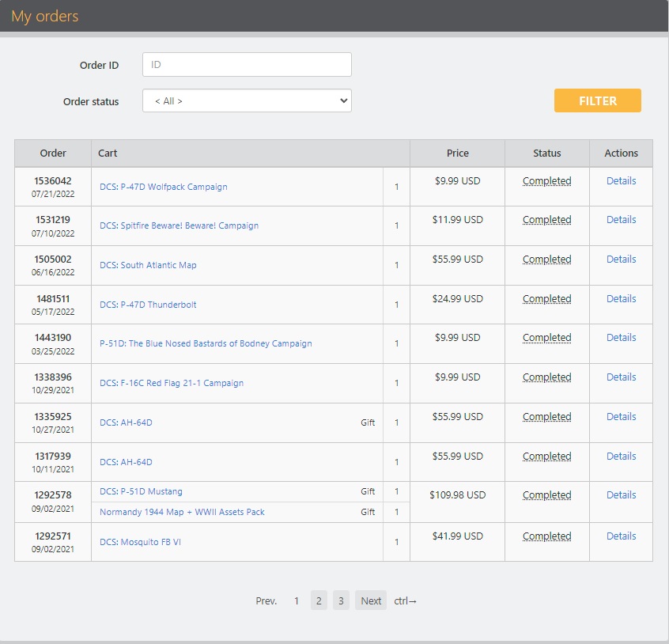
Task: View Details for order 1292571
Action: point(622,536)
